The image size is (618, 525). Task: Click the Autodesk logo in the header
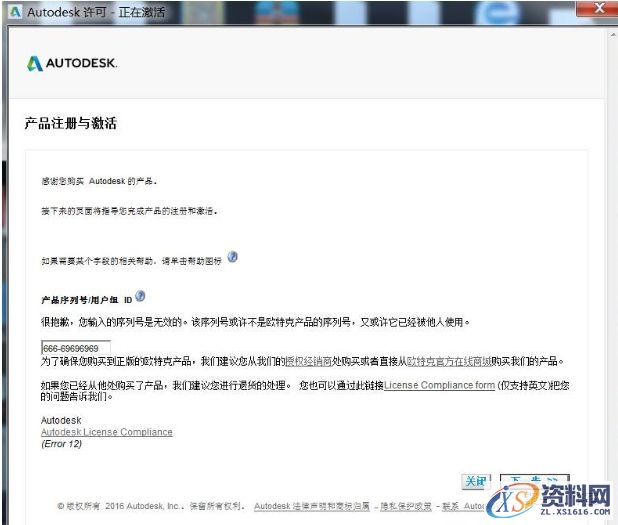72,63
